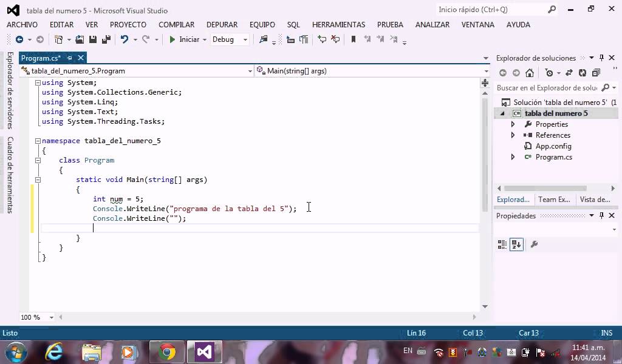
Task: Pin toggle for Explorador de soluciones panel
Action: point(601,58)
